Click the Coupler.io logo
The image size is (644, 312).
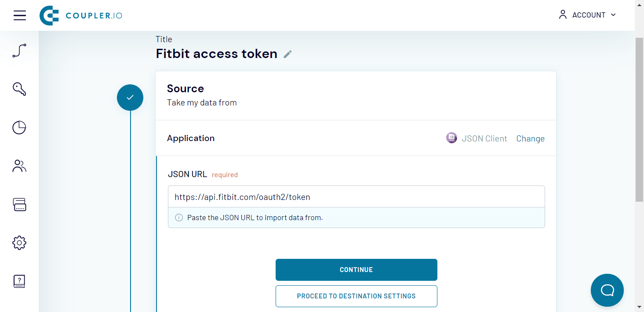(x=81, y=15)
